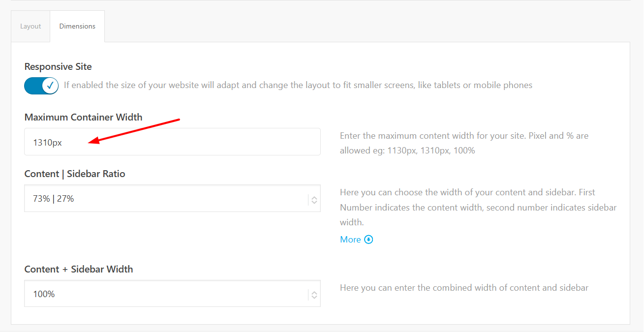Select the Dimensions tab
644x333 pixels.
pos(77,27)
